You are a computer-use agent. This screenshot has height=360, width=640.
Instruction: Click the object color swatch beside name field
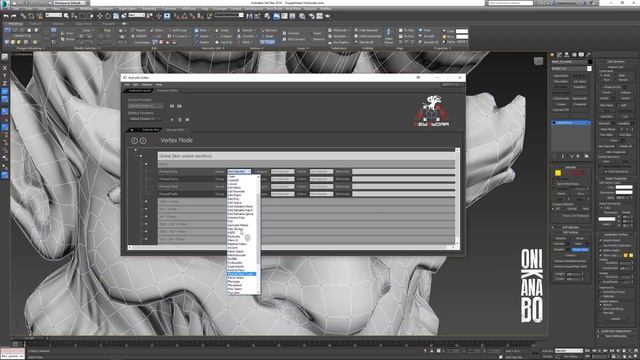(589, 62)
